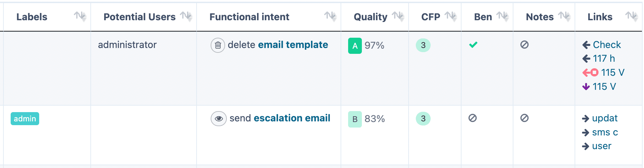Click the B quality grade badge
644x168 pixels.
pyautogui.click(x=355, y=119)
